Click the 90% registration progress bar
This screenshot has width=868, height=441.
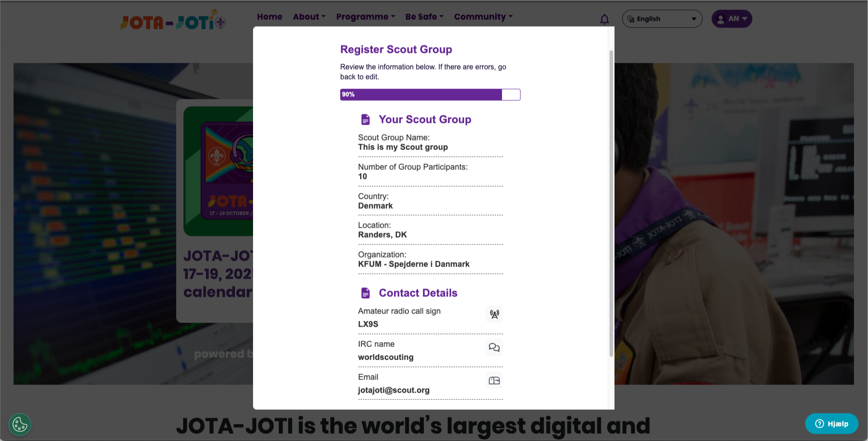[x=430, y=94]
